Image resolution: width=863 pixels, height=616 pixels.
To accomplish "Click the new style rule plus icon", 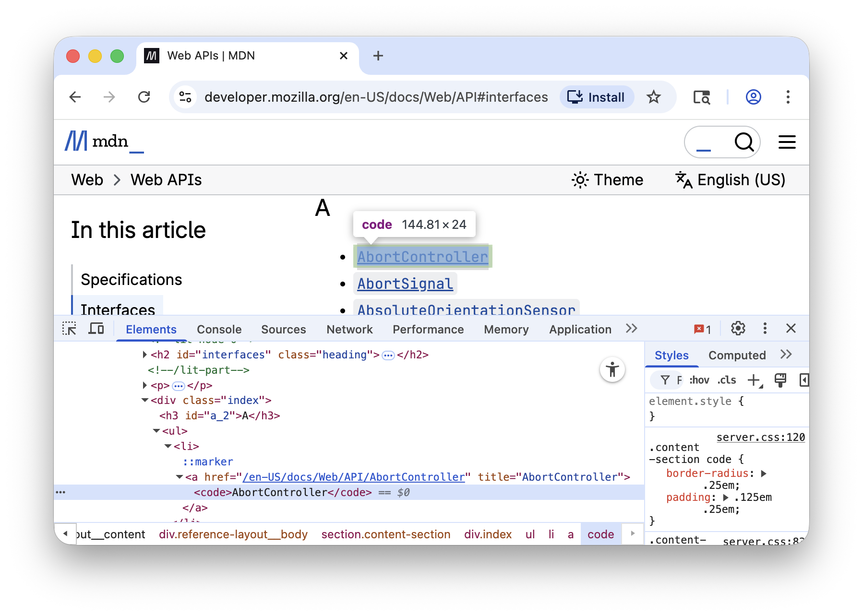I will (754, 380).
